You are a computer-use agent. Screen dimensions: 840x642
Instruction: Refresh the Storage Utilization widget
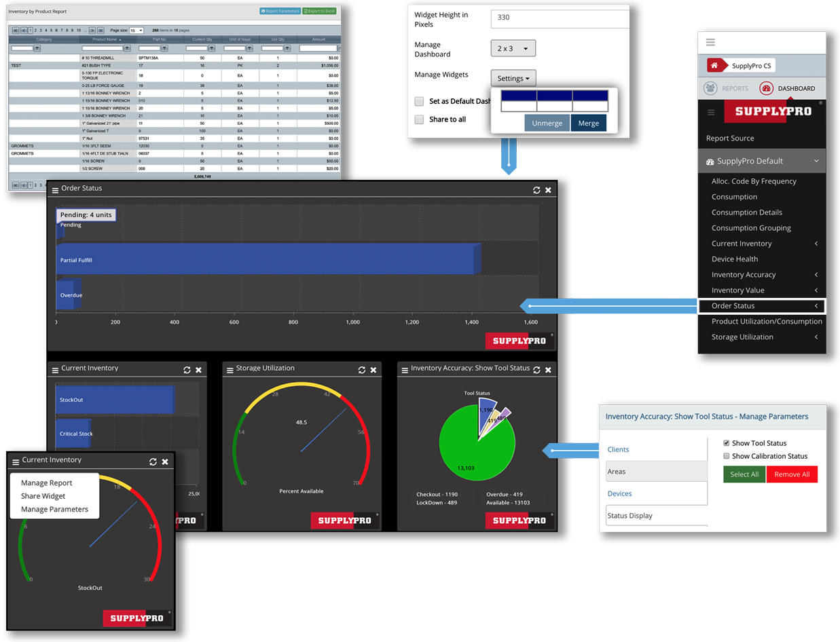pyautogui.click(x=361, y=370)
